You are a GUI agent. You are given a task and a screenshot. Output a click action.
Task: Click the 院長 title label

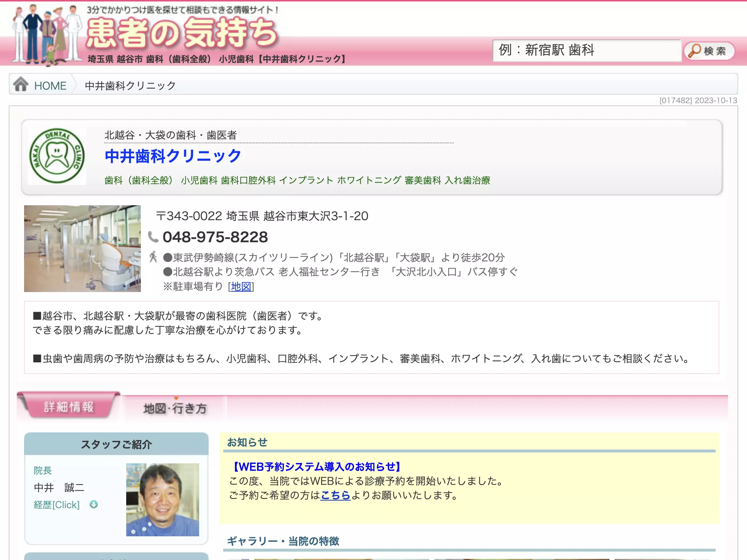coord(43,470)
